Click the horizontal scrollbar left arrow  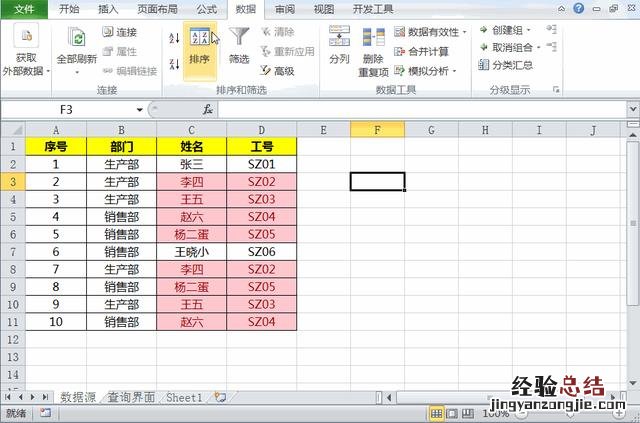pyautogui.click(x=389, y=397)
